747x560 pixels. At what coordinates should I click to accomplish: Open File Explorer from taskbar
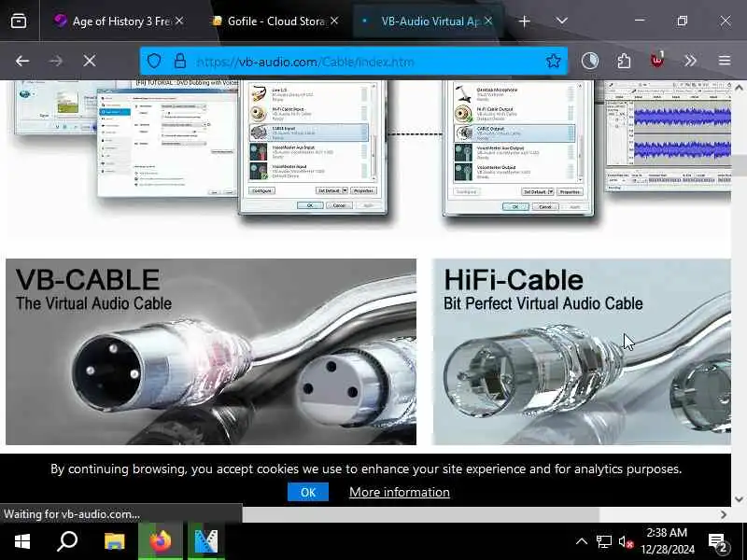(114, 541)
